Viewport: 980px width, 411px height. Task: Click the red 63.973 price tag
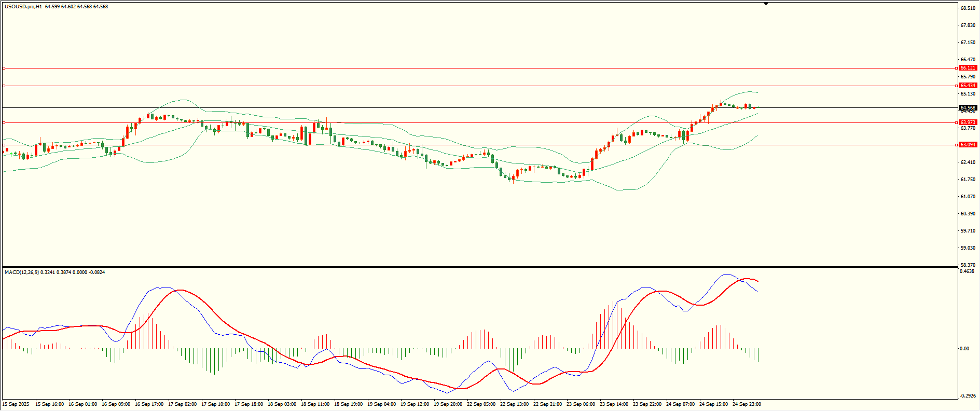(968, 122)
